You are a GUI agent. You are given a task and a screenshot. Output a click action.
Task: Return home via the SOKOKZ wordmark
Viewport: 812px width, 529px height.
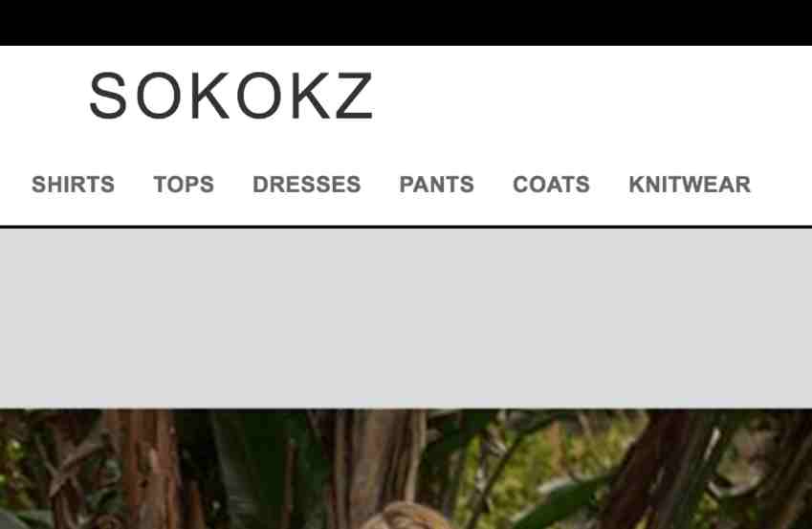click(x=230, y=96)
